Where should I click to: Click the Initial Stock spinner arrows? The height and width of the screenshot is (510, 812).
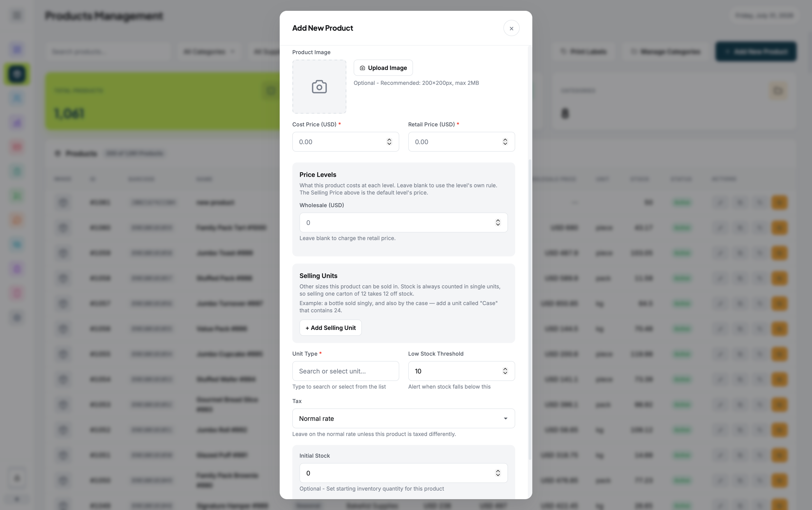(498, 473)
